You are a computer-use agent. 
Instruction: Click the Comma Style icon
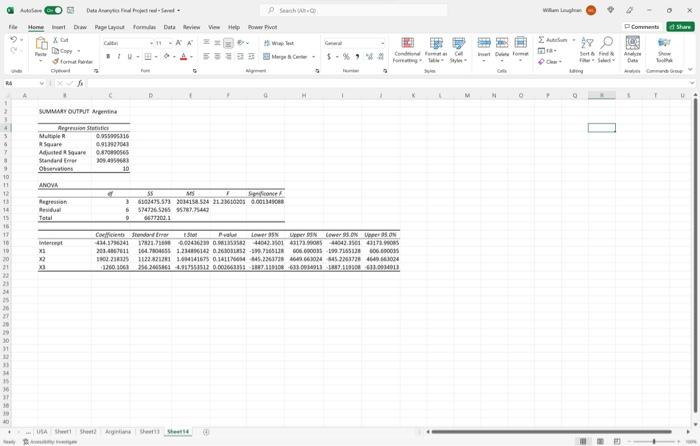pos(357,57)
